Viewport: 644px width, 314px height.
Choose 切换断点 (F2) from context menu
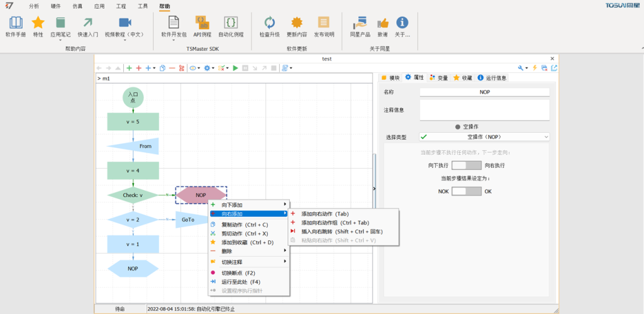point(238,273)
